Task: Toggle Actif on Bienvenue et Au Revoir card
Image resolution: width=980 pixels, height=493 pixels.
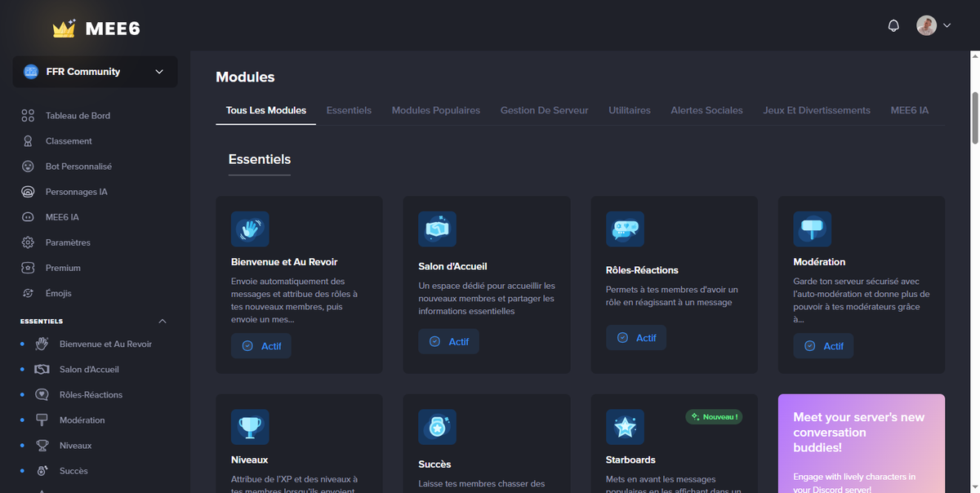Action: [x=261, y=346]
